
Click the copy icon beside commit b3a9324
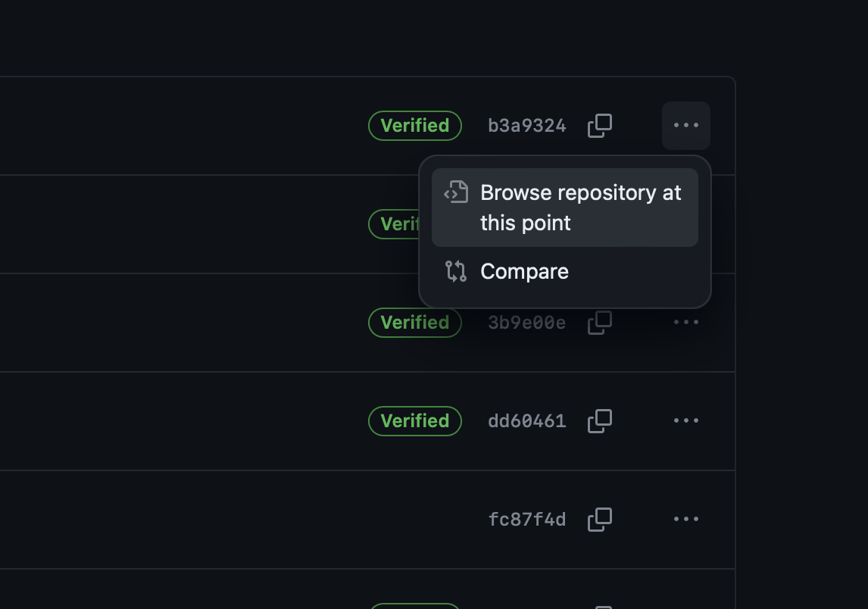click(599, 126)
